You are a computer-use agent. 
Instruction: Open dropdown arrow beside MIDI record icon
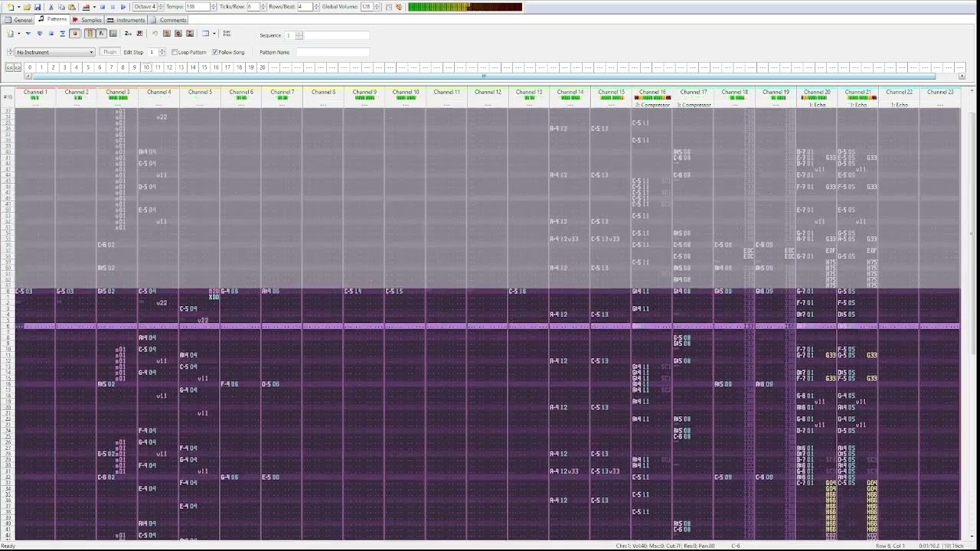click(x=94, y=7)
